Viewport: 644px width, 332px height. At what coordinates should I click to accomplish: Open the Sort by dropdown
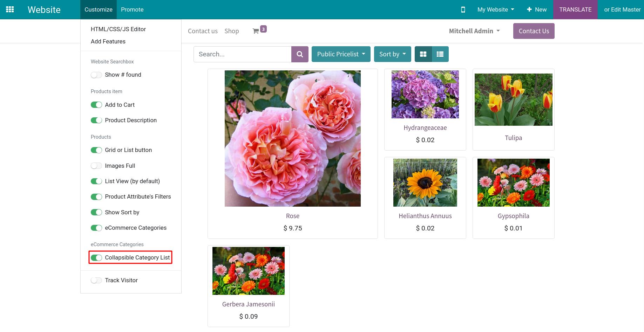392,54
